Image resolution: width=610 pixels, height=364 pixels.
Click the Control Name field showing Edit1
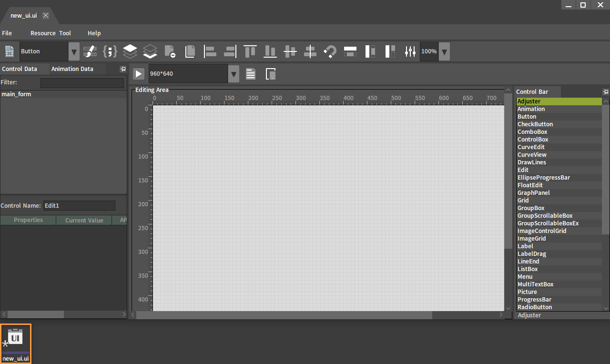79,206
